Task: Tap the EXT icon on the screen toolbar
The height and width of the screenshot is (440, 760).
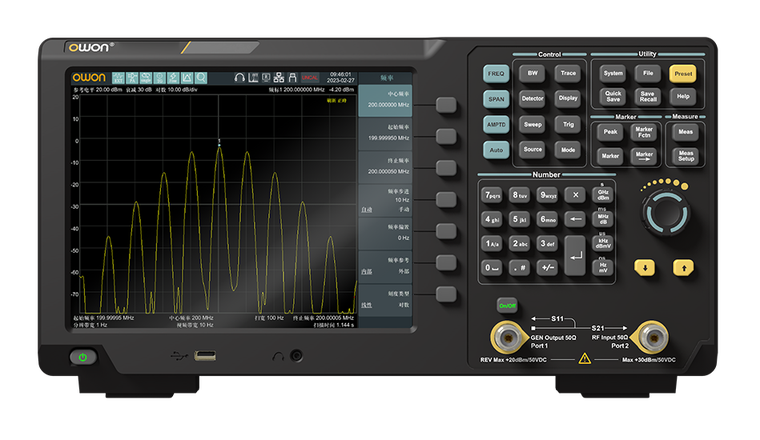Action: 118,78
